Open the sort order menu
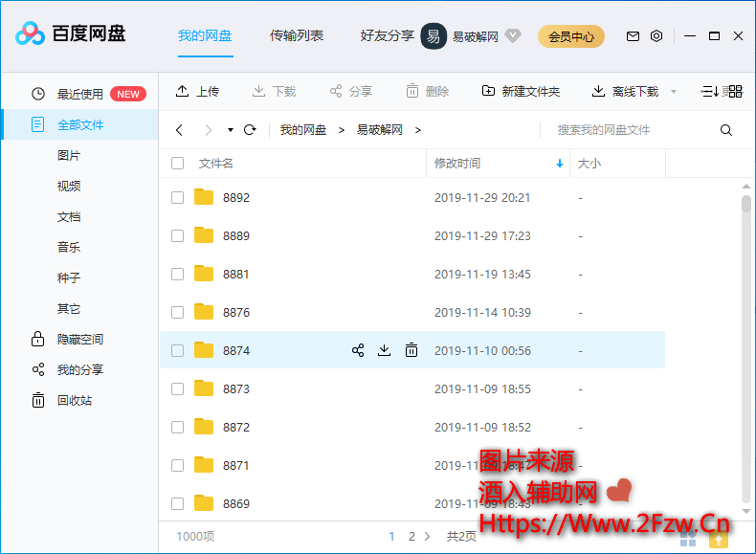 tap(709, 91)
